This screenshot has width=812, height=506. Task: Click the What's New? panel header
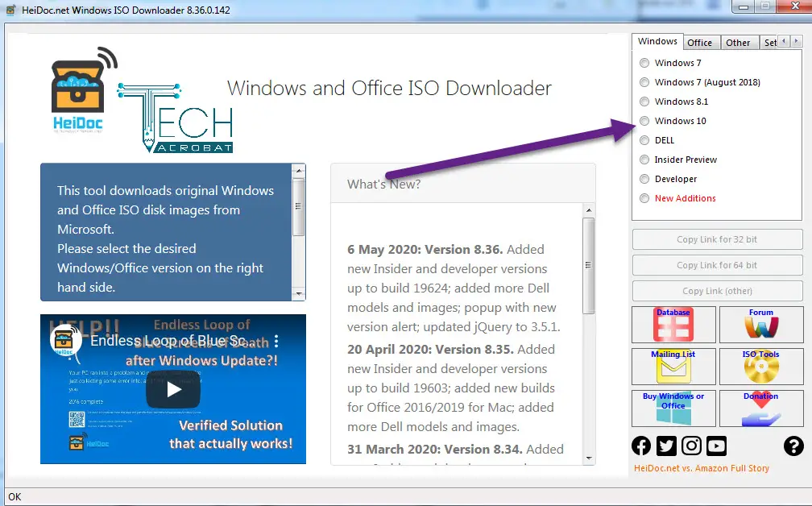click(463, 184)
